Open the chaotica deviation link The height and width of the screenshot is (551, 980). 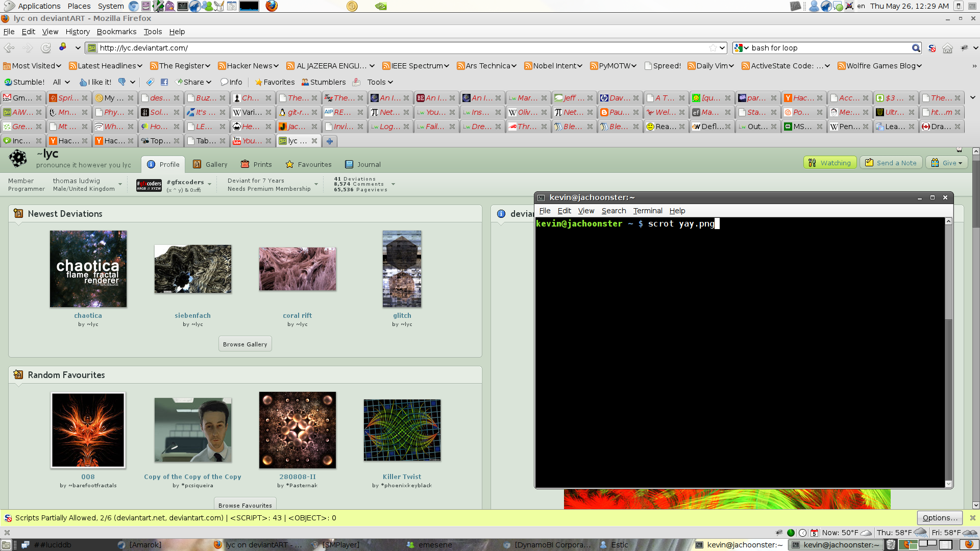click(88, 316)
